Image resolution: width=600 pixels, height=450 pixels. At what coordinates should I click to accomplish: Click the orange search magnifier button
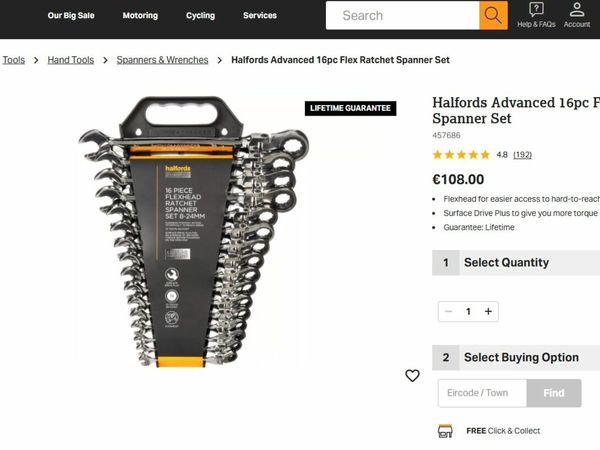coord(493,15)
